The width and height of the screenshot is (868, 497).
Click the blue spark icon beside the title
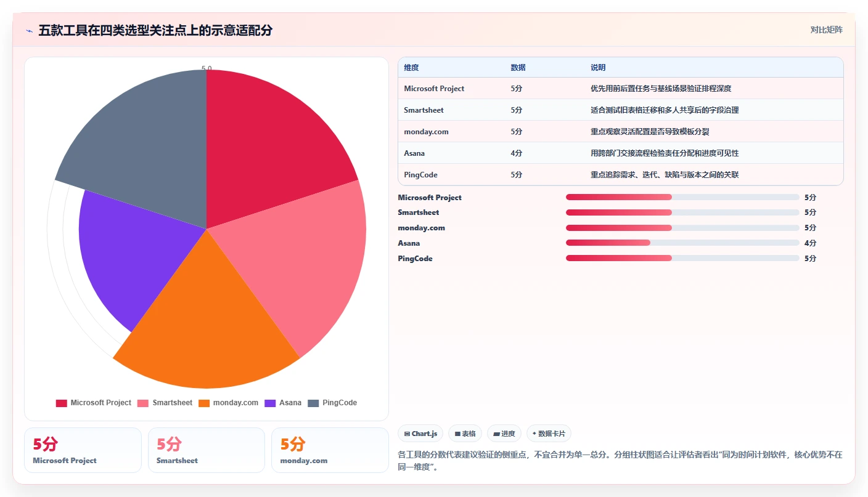pyautogui.click(x=29, y=31)
